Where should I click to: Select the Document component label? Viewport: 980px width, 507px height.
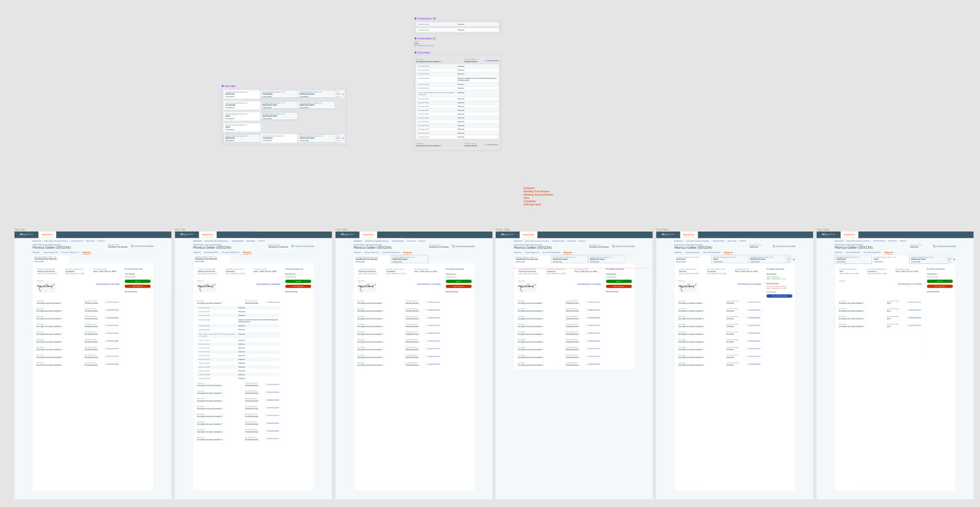424,52
